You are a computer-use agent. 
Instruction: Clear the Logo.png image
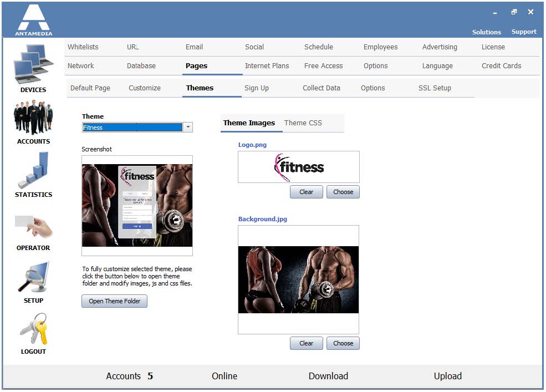coord(307,192)
